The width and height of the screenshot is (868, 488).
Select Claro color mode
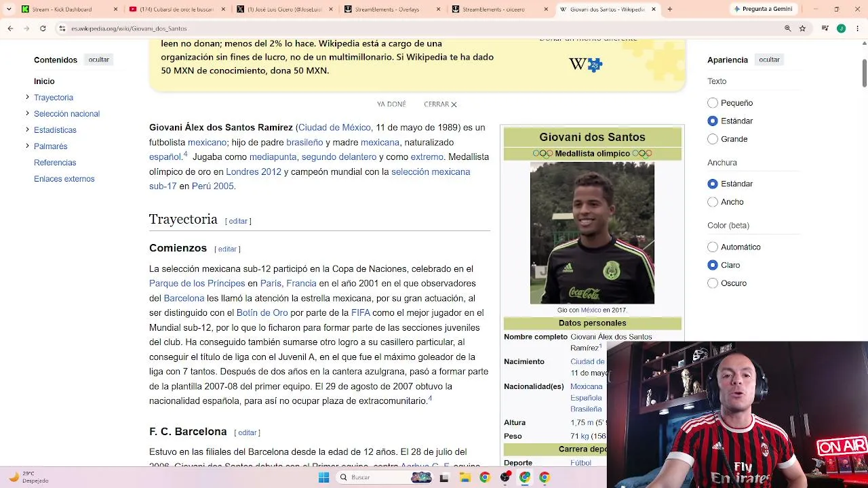(713, 265)
